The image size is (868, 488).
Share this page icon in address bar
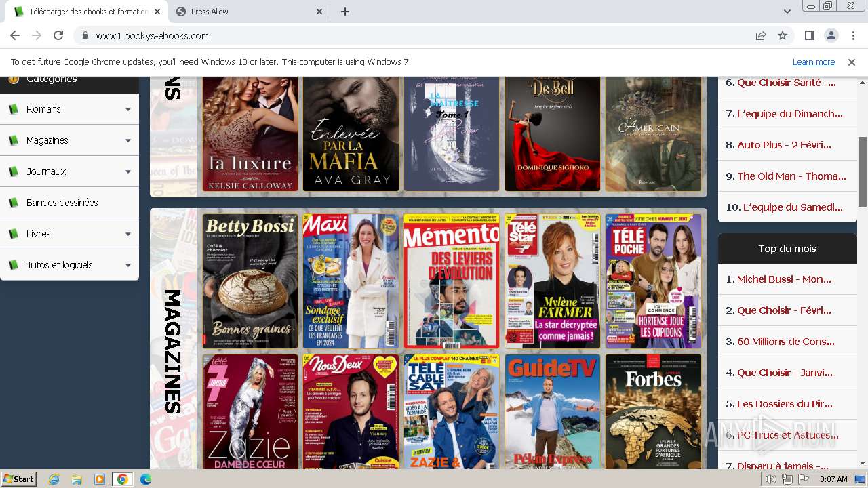pyautogui.click(x=761, y=35)
